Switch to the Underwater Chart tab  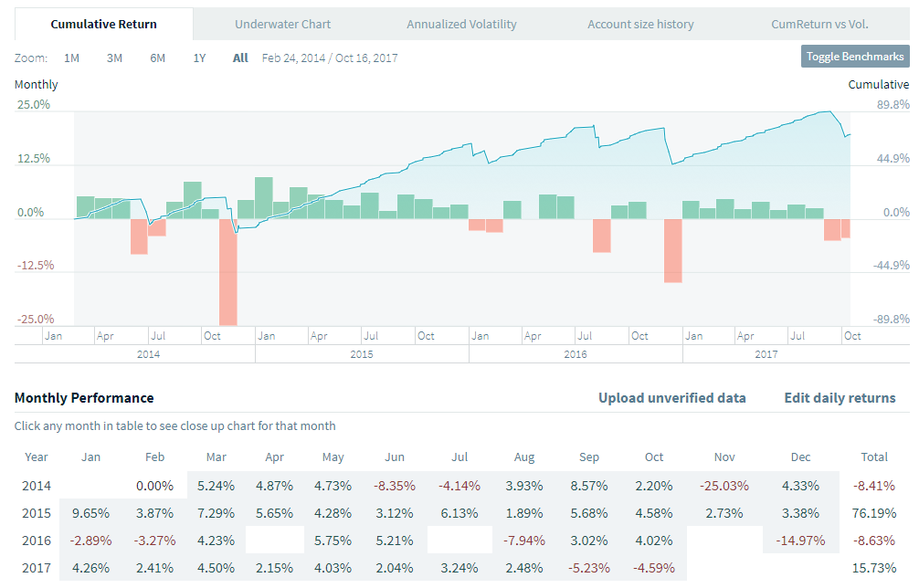click(x=282, y=24)
